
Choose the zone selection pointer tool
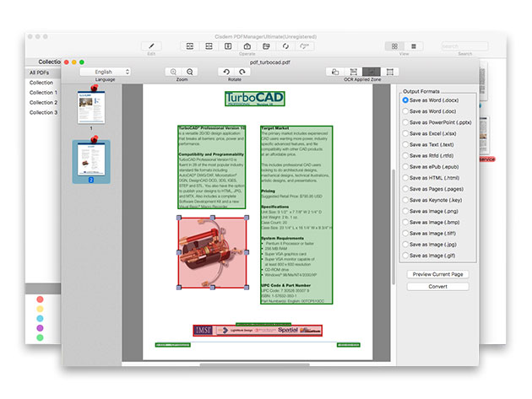tap(335, 72)
